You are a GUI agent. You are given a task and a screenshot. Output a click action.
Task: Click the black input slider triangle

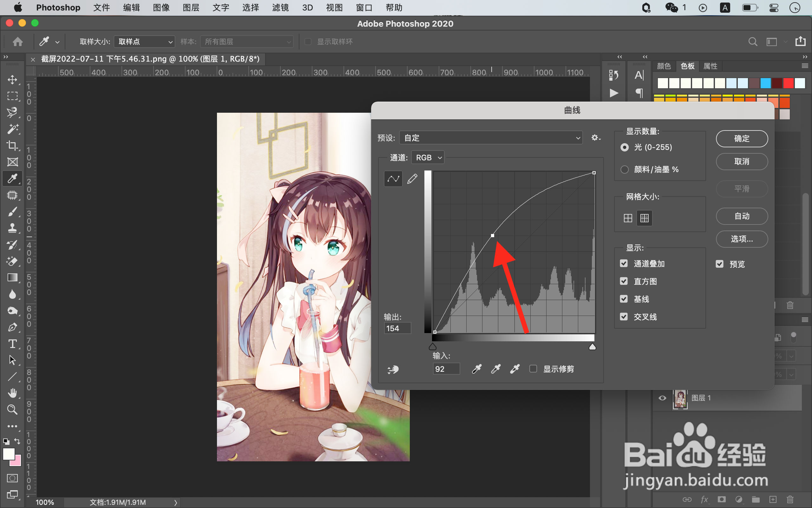coord(433,347)
